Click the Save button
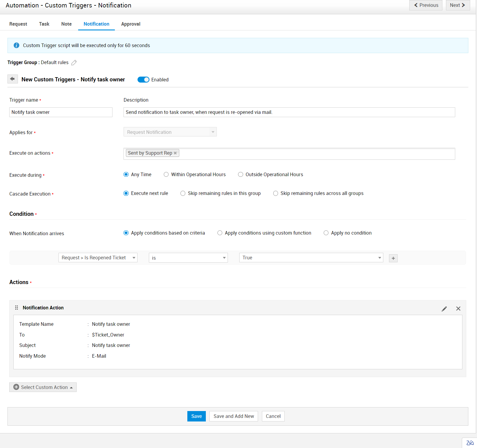Screen dimensions: 477x448 point(196,416)
